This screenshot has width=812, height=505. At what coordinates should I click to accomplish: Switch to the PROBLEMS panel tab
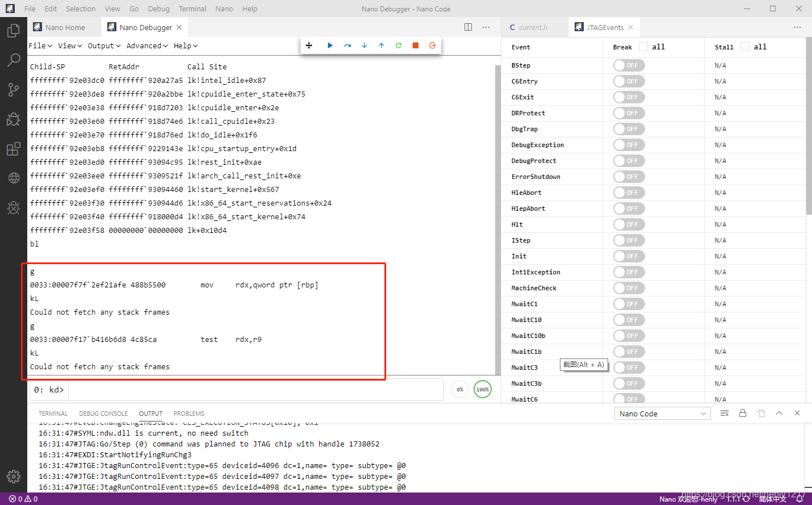(189, 414)
